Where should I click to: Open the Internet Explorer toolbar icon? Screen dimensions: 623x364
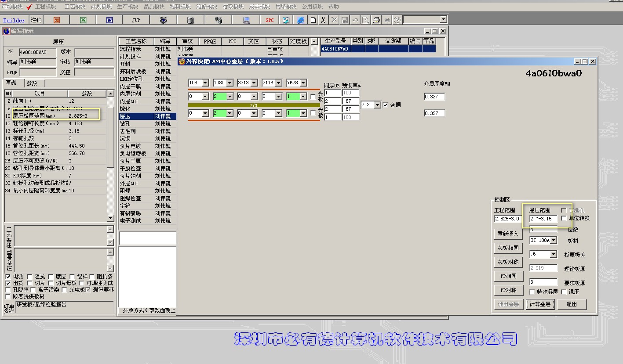pyautogui.click(x=300, y=20)
